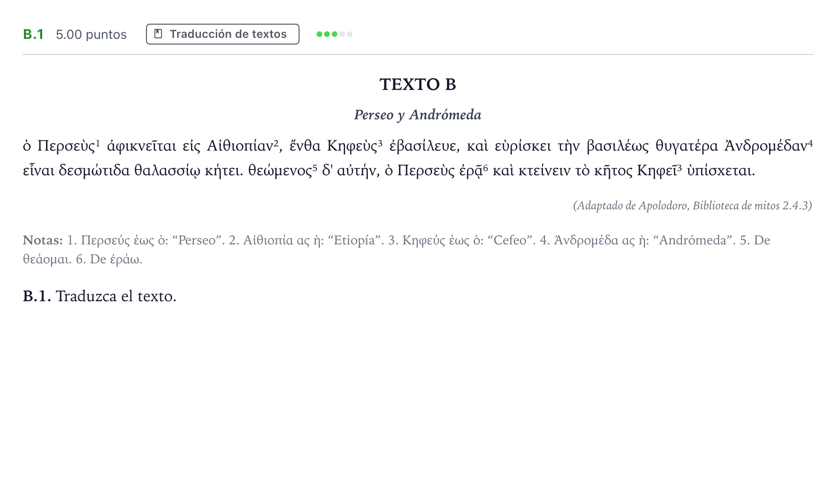This screenshot has width=836, height=504.
Task: Click the Adaptado de Apolodoro source citation
Action: [692, 206]
